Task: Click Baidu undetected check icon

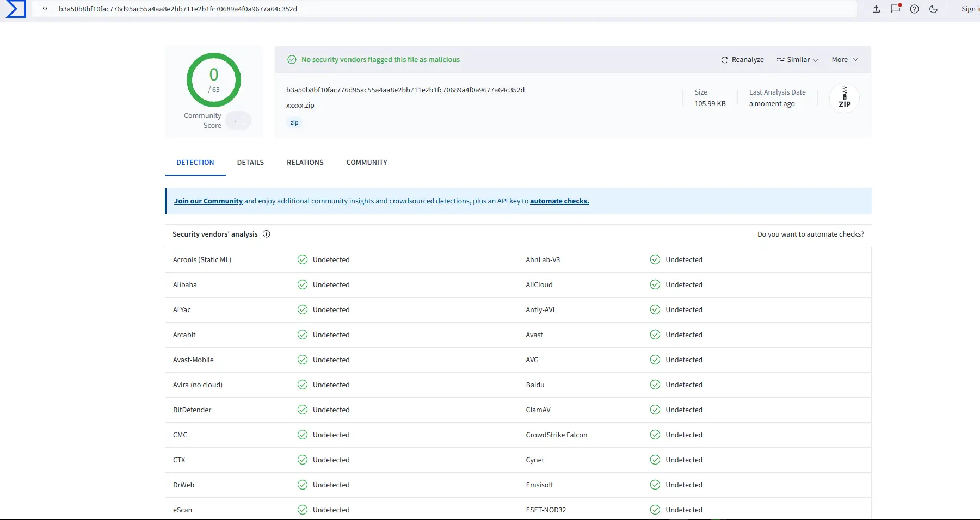Action: pos(655,385)
